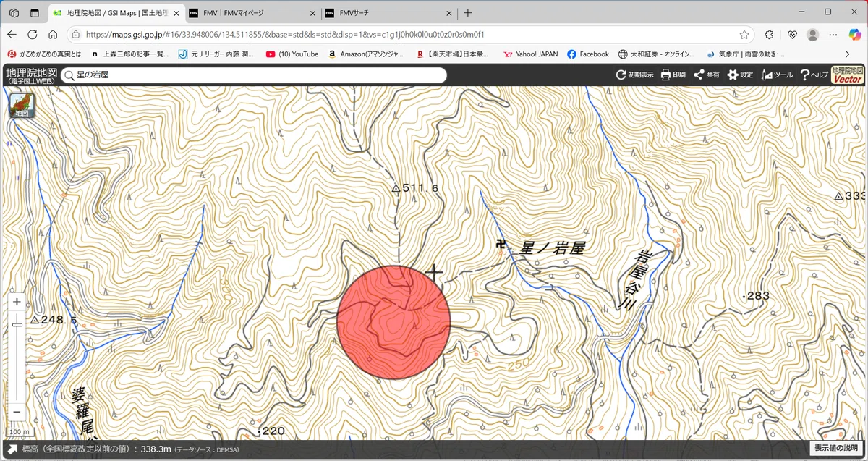Expand the elevation info arrow icon

(x=12, y=449)
